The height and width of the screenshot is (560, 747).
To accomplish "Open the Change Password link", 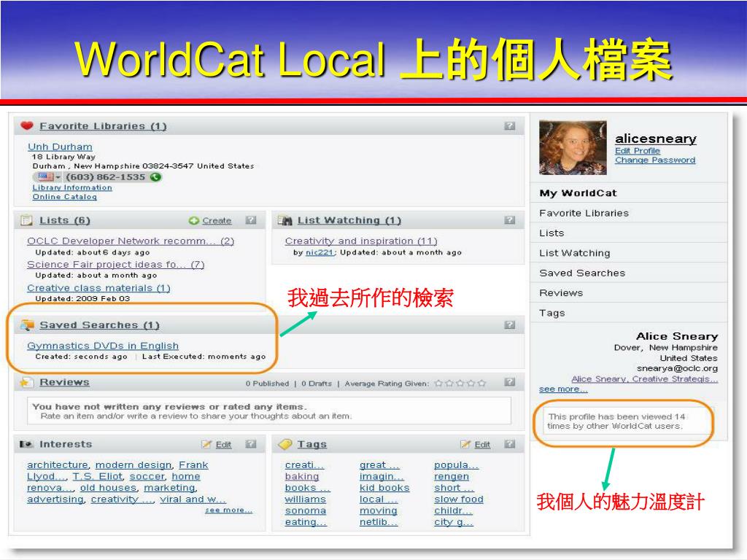I will coord(654,160).
